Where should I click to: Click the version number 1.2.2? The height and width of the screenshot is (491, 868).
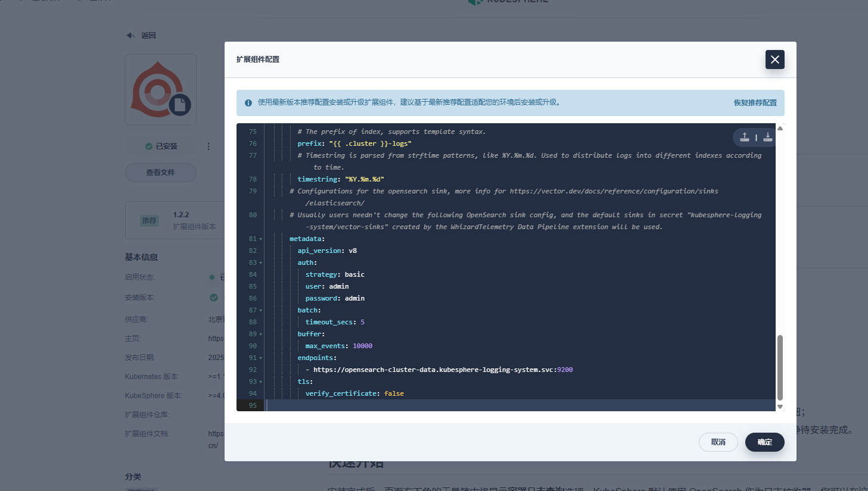181,215
